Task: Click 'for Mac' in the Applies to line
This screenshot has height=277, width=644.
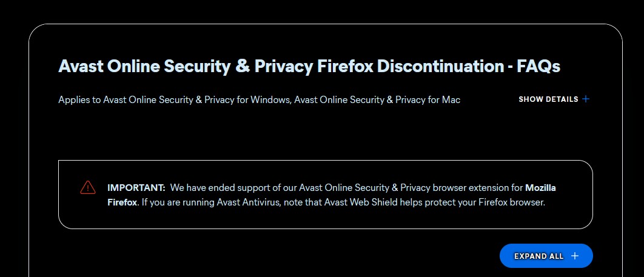Action: pyautogui.click(x=444, y=99)
